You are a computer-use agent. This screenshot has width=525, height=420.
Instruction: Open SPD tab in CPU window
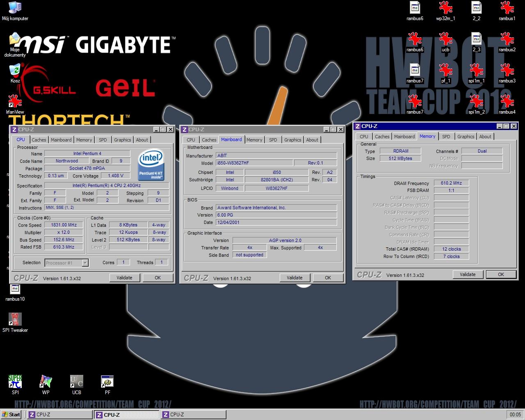tap(103, 140)
